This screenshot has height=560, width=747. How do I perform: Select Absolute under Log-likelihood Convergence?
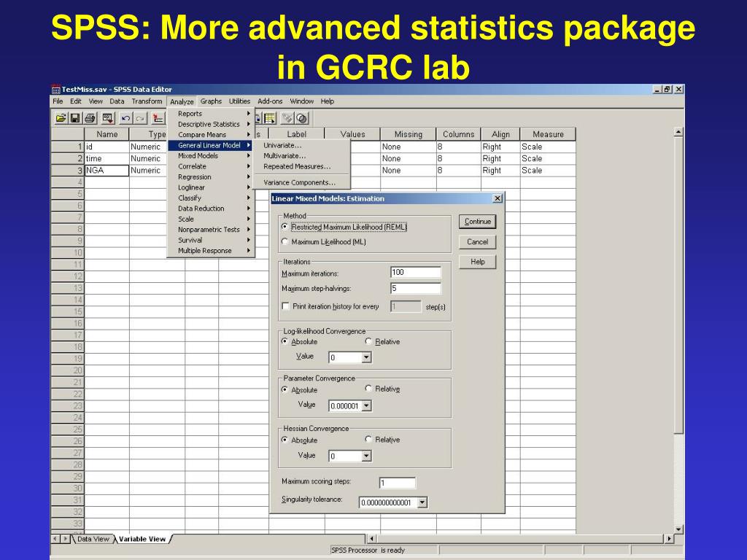pyautogui.click(x=285, y=341)
